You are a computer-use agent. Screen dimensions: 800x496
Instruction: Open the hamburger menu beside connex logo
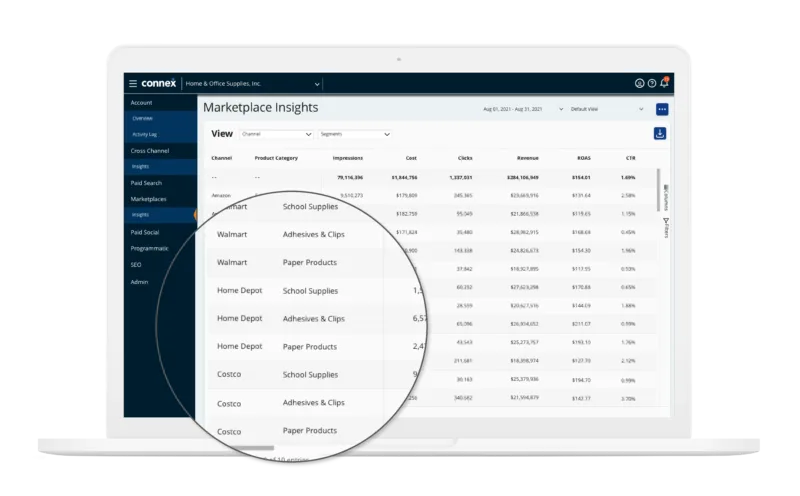pyautogui.click(x=133, y=83)
